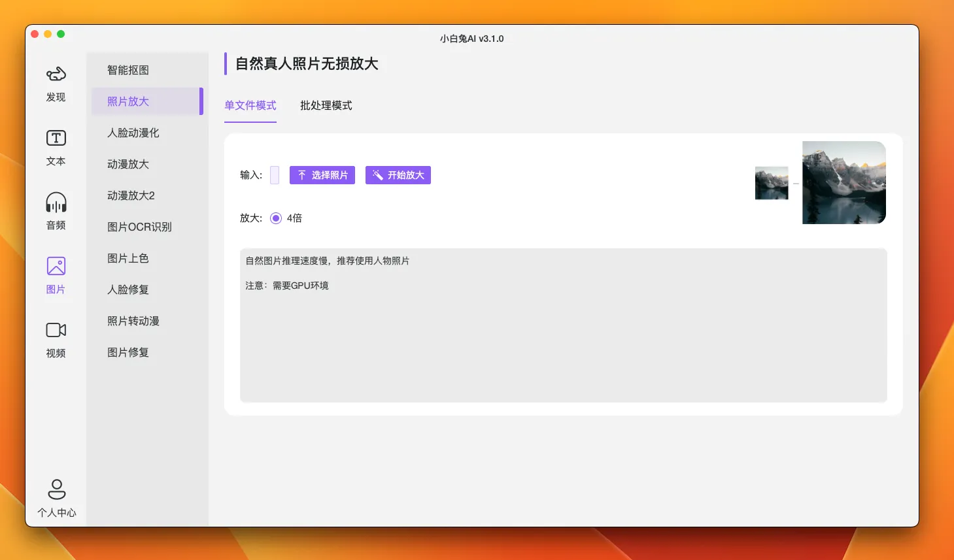The image size is (954, 560).
Task: Select 照片放大 in the submenu
Action: (147, 101)
